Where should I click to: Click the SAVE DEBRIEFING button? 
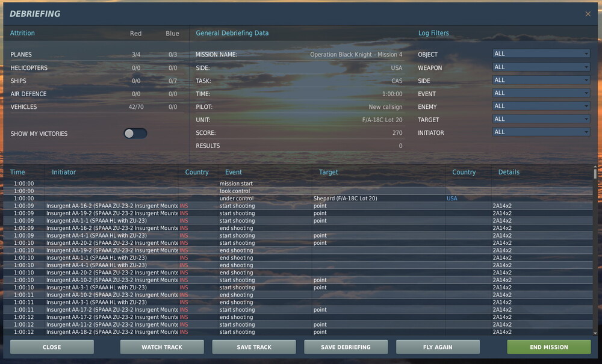346,347
